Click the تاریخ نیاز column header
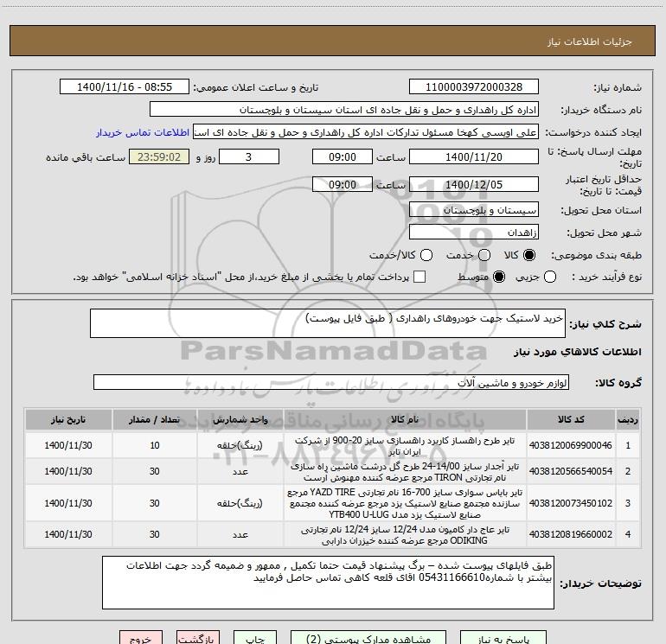The height and width of the screenshot is (644, 666). pyautogui.click(x=68, y=419)
